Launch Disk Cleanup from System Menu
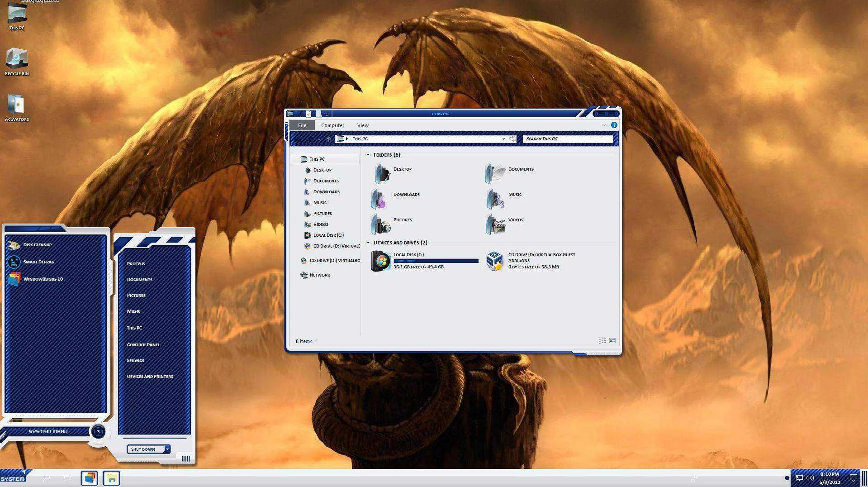This screenshot has height=487, width=868. point(30,245)
